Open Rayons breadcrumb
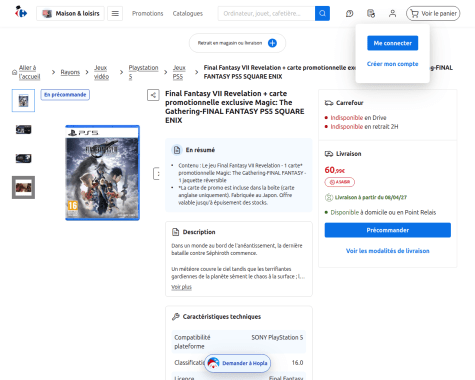 70,72
